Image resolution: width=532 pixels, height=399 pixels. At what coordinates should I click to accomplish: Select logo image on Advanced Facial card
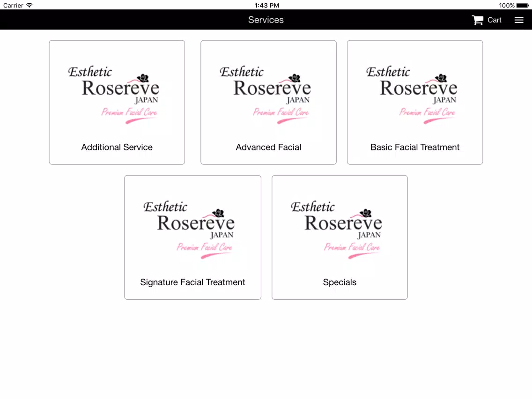click(266, 95)
